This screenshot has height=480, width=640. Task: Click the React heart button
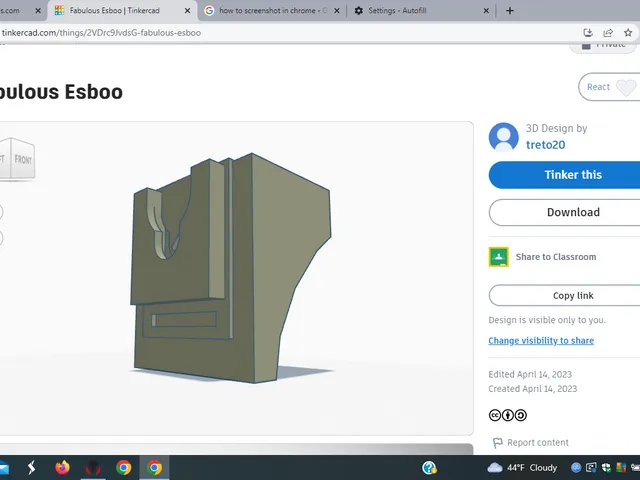click(x=609, y=87)
